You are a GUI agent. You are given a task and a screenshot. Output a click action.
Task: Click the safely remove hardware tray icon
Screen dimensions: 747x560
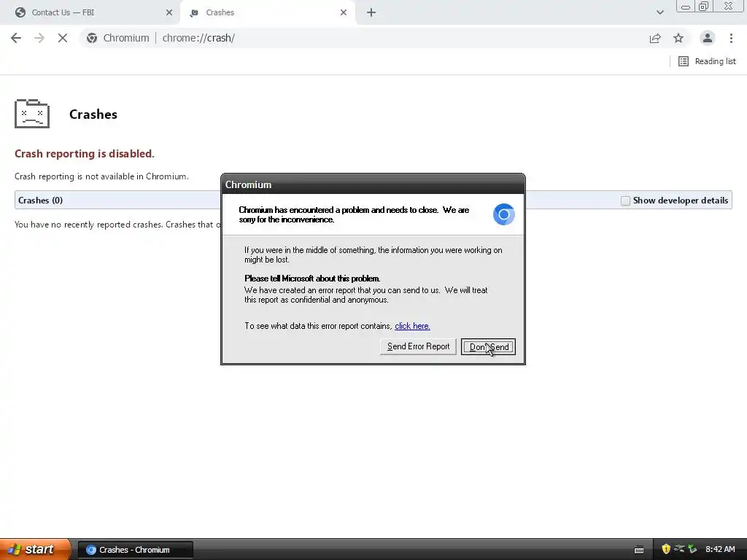pyautogui.click(x=692, y=549)
